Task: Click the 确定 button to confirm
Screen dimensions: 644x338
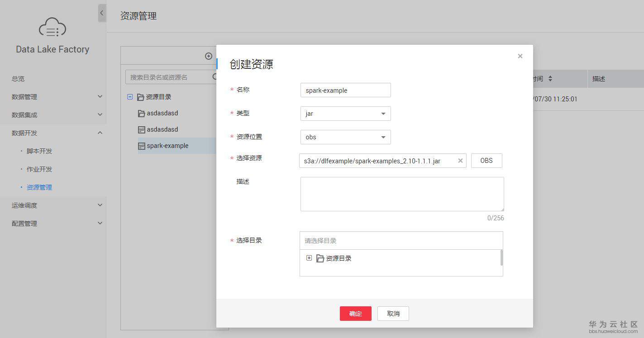Action: click(356, 314)
